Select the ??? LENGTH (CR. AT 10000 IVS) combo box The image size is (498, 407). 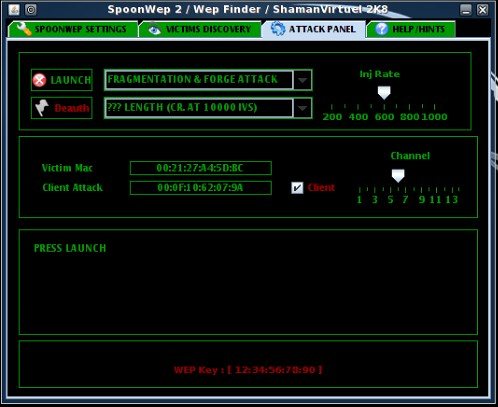tap(208, 108)
